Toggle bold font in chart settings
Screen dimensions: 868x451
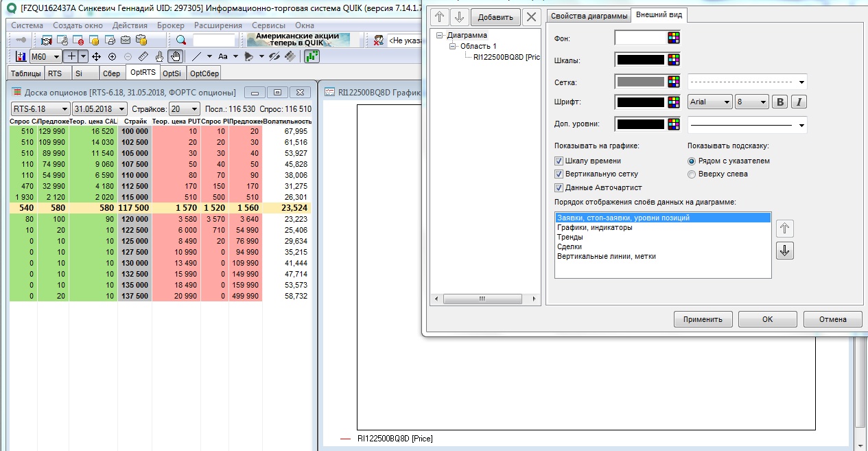pyautogui.click(x=779, y=102)
